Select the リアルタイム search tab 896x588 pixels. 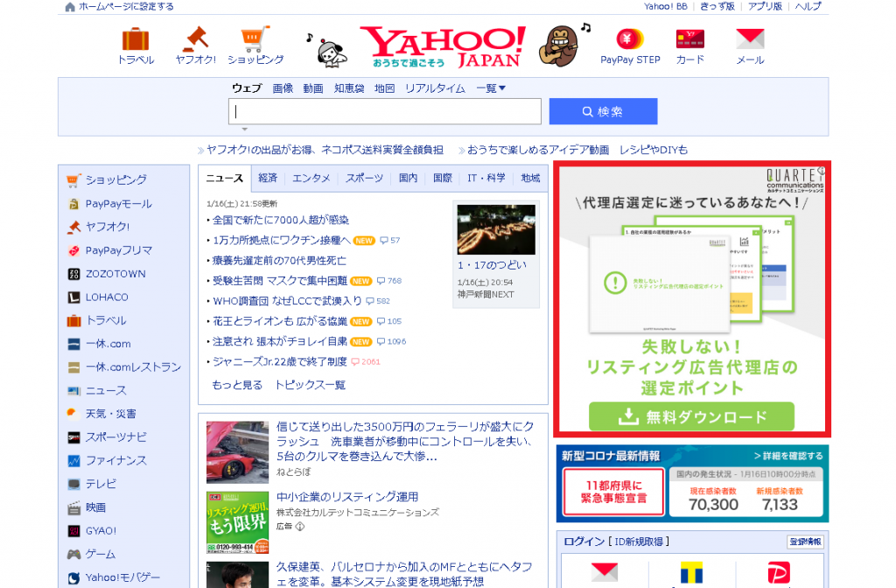pos(435,88)
